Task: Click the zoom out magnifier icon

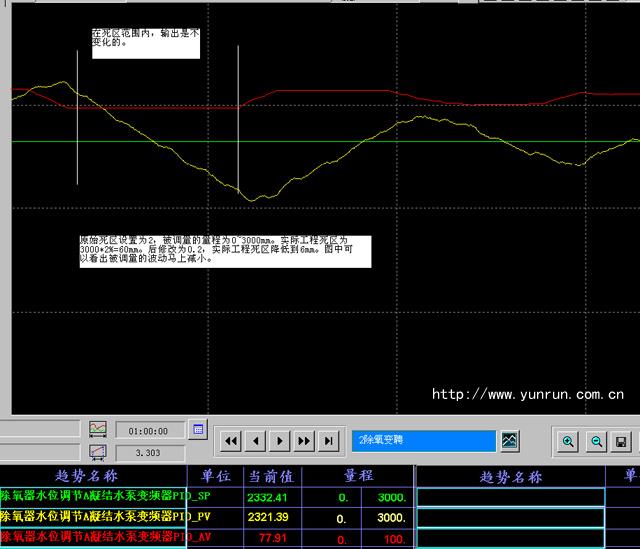Action: 595,441
